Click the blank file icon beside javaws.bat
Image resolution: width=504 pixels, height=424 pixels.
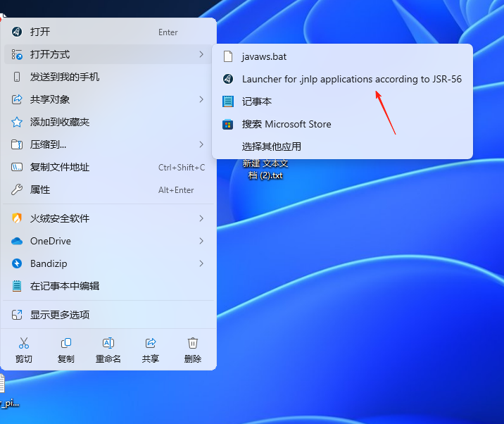[x=228, y=56]
